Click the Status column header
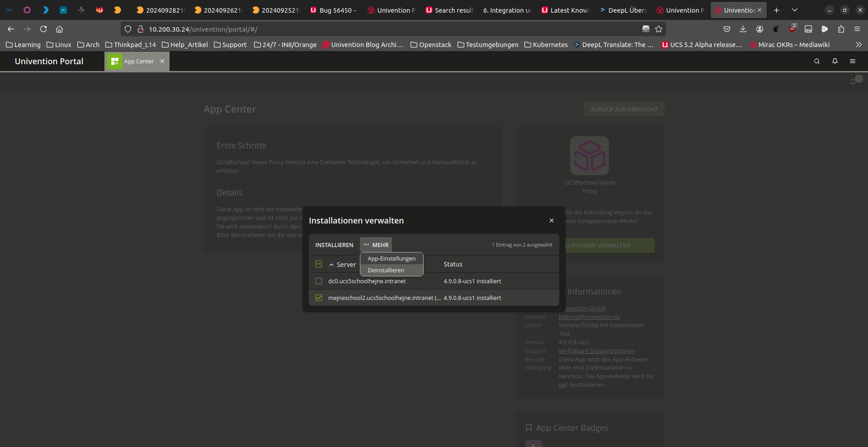Screen dimensions: 868x447 point(453,264)
